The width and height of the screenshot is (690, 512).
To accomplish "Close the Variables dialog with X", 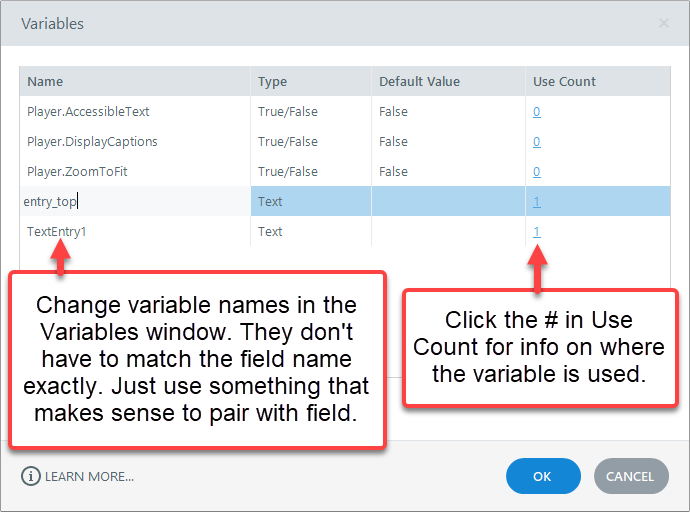I will (664, 22).
